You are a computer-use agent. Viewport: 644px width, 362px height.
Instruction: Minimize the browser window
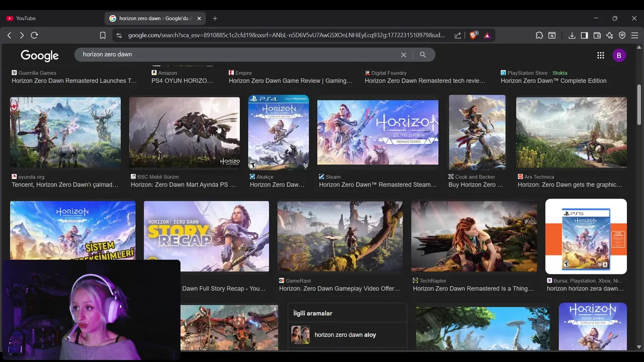[x=596, y=18]
